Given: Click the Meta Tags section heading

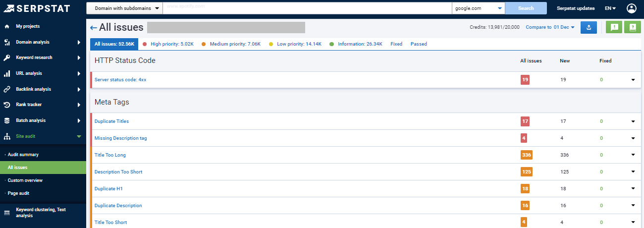Looking at the screenshot, I should tap(112, 102).
